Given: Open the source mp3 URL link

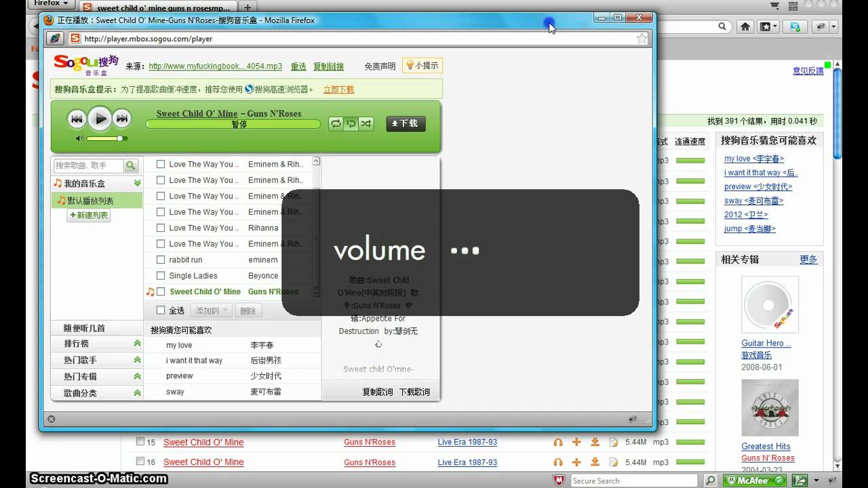Looking at the screenshot, I should 215,66.
